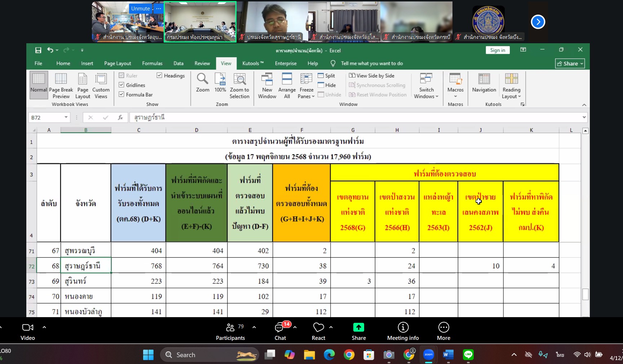Click the Zoom magnifier icon in ribbon
The image size is (623, 364).
[x=202, y=80]
